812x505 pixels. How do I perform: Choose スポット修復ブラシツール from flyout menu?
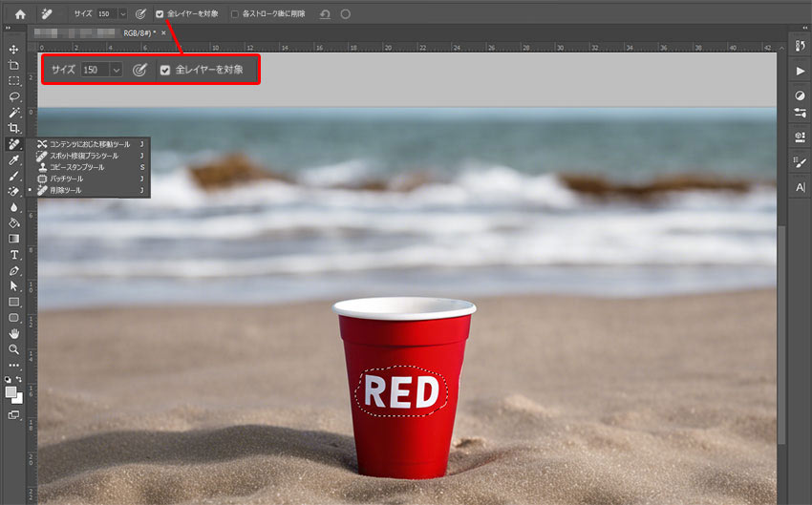click(84, 156)
